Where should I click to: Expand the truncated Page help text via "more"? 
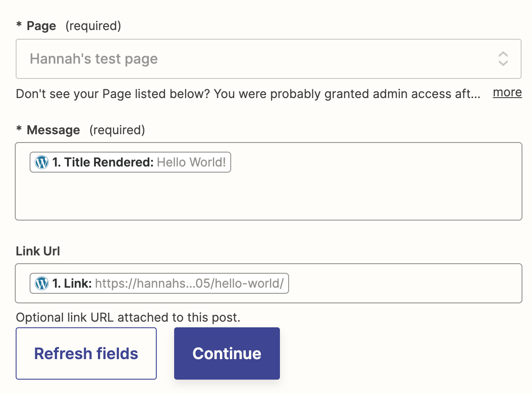pyautogui.click(x=507, y=92)
